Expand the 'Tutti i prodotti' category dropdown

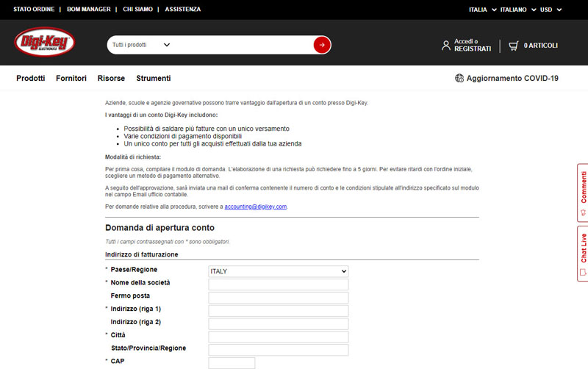[x=140, y=46]
